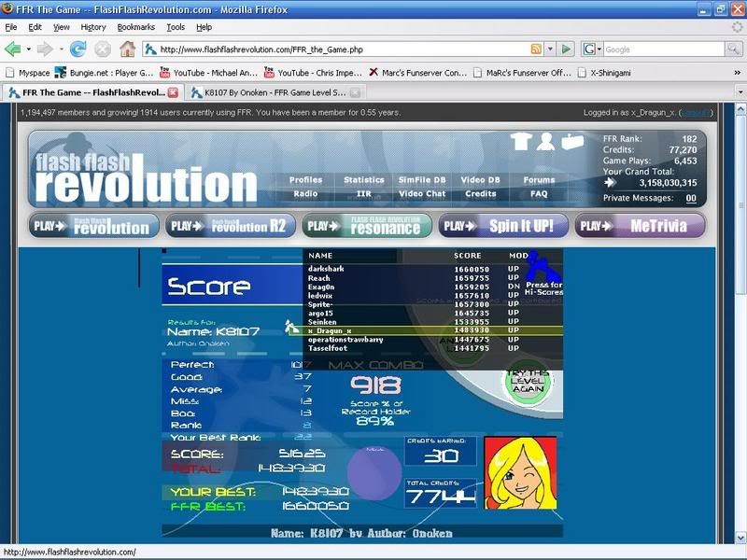Open the SimFile DB link

[x=421, y=180]
